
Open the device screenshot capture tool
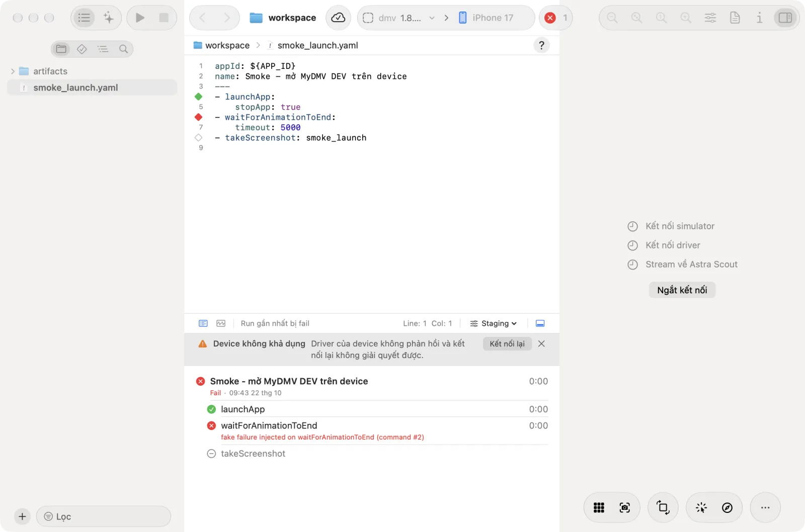coord(624,508)
